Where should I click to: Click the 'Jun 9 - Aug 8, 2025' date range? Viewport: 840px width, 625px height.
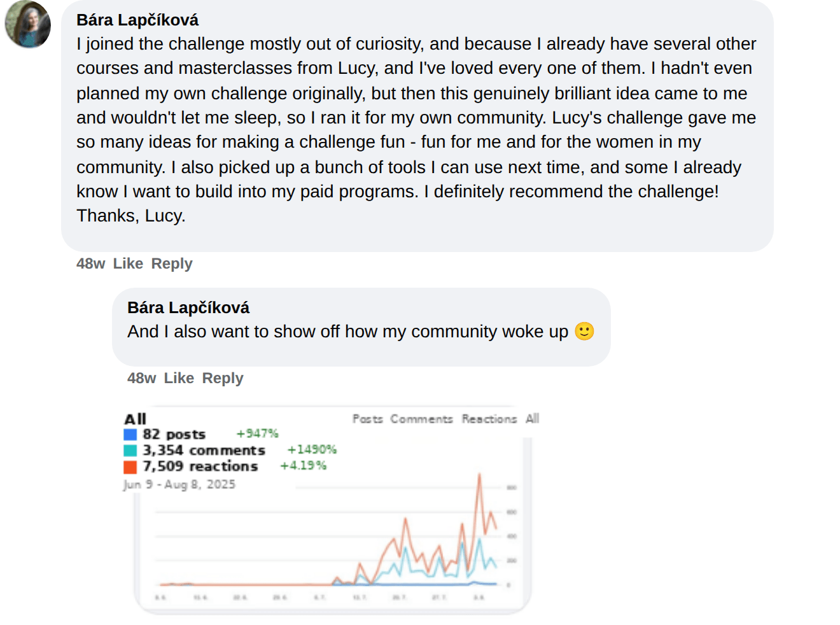coord(179,484)
